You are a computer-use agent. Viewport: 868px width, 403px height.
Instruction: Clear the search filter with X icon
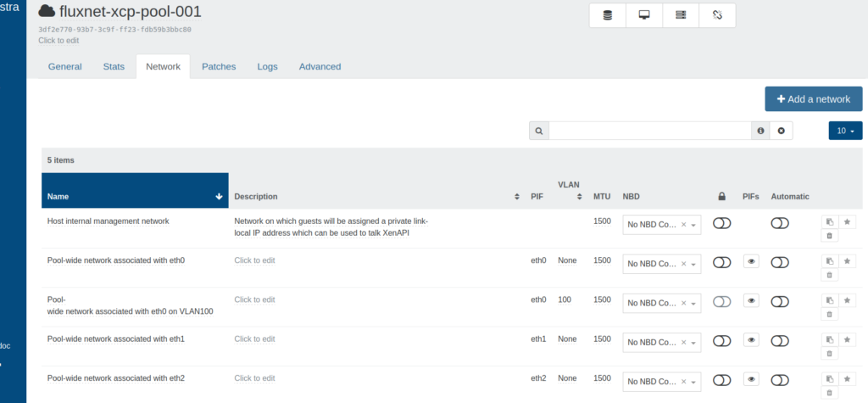tap(781, 131)
